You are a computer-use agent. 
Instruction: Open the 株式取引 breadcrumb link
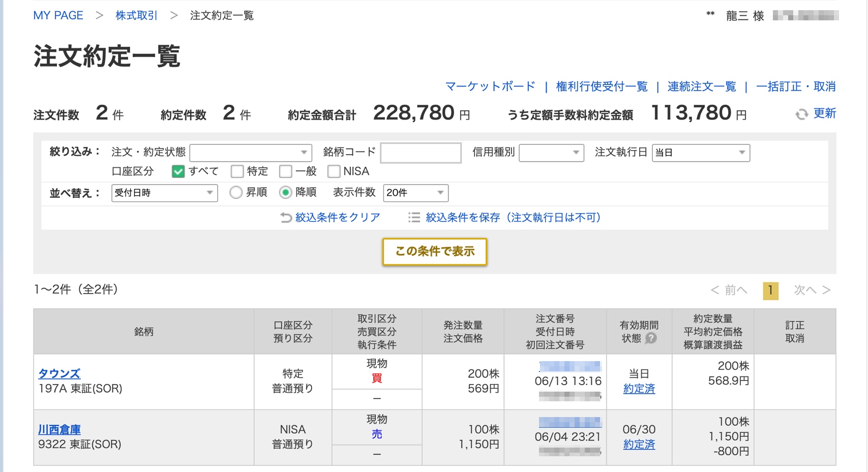pos(136,15)
